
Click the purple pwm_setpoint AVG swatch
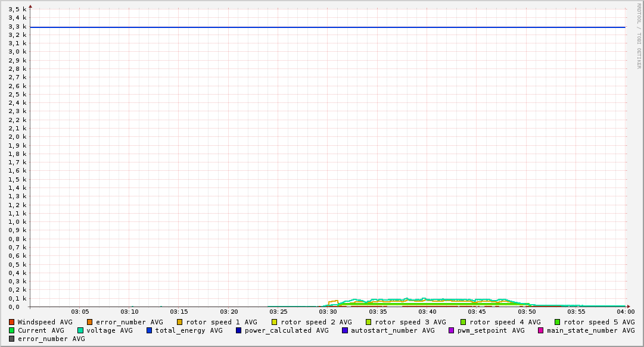pos(451,330)
